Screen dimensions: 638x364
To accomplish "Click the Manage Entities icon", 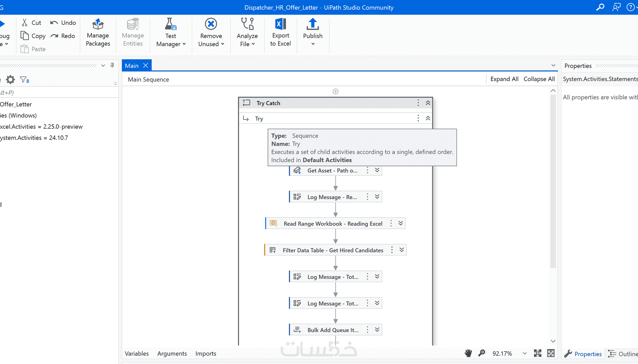I will [x=133, y=33].
